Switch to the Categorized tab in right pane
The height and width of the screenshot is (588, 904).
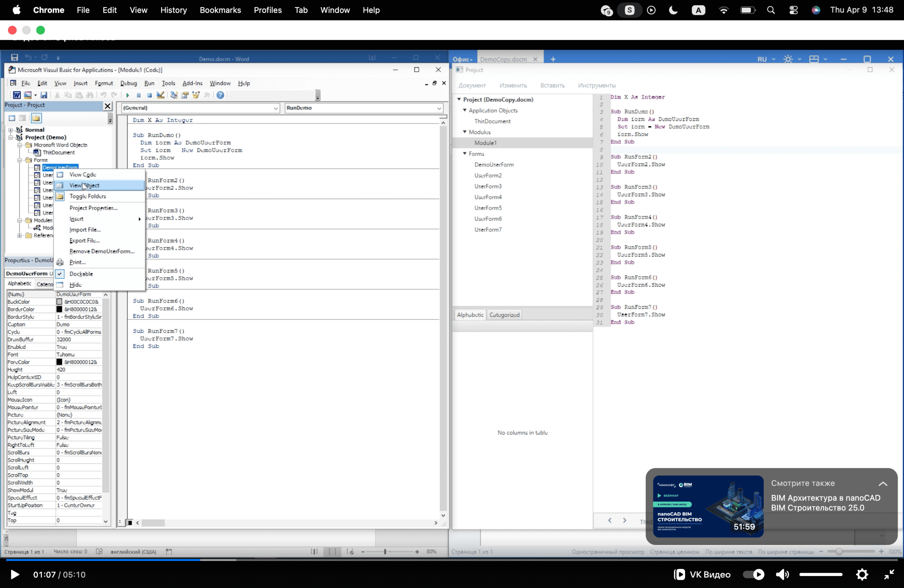pos(504,315)
